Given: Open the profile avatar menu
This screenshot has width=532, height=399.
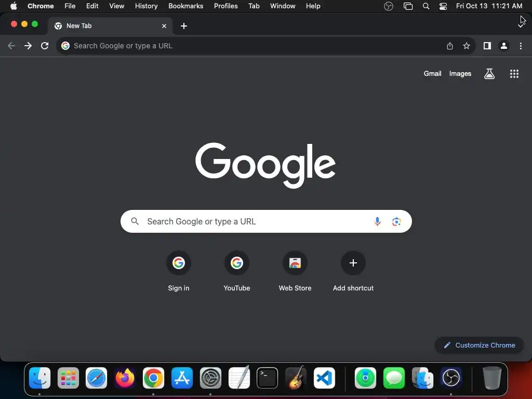Looking at the screenshot, I should pos(504,46).
